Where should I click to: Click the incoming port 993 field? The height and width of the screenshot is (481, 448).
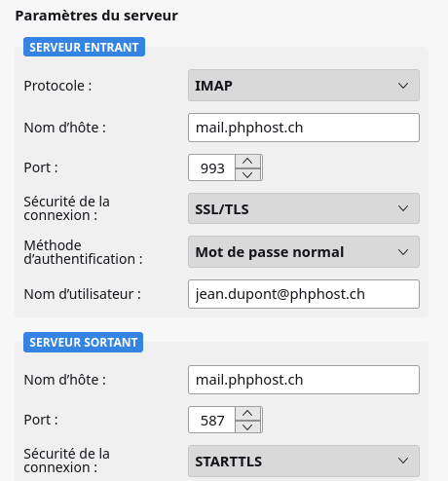pyautogui.click(x=211, y=167)
